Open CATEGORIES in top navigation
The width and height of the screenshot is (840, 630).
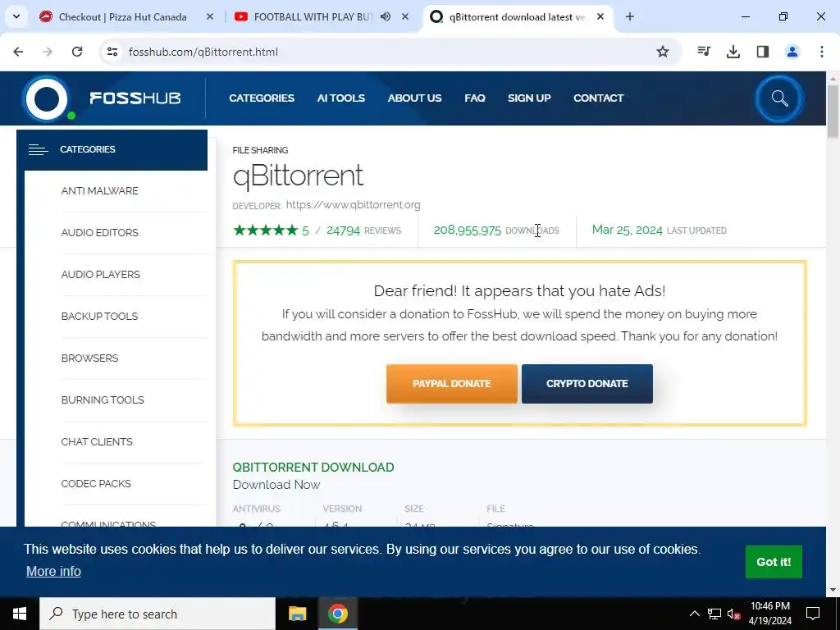click(x=262, y=98)
